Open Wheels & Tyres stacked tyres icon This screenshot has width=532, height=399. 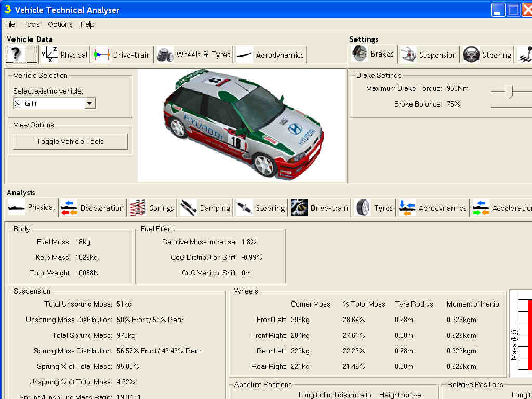pyautogui.click(x=165, y=55)
